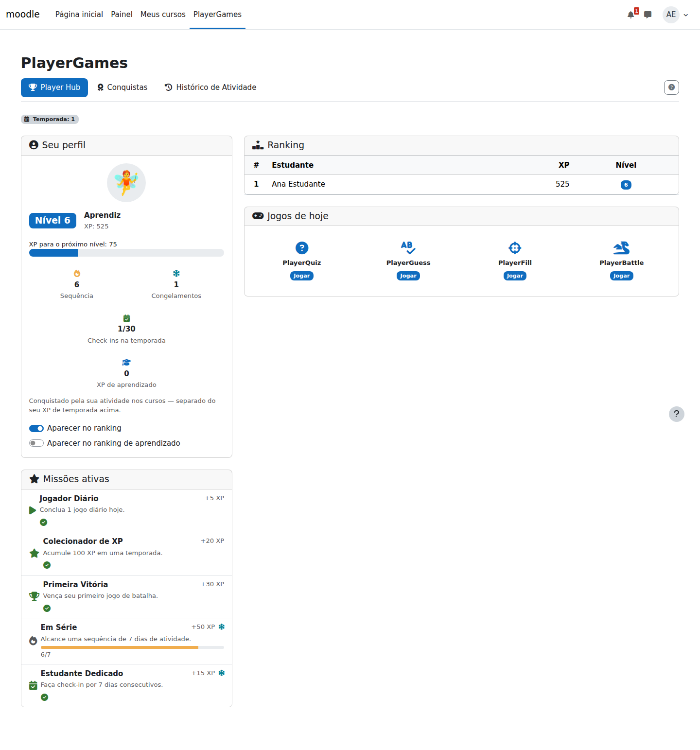700x750 pixels.
Task: Open the AE user menu dropdown
Action: 676,15
